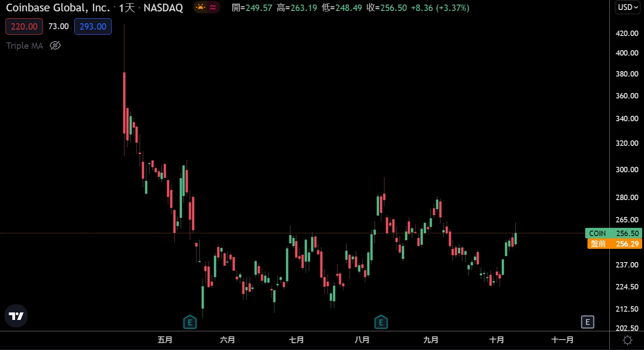The height and width of the screenshot is (350, 644).
Task: Click the red 220.00 sell button
Action: point(24,26)
